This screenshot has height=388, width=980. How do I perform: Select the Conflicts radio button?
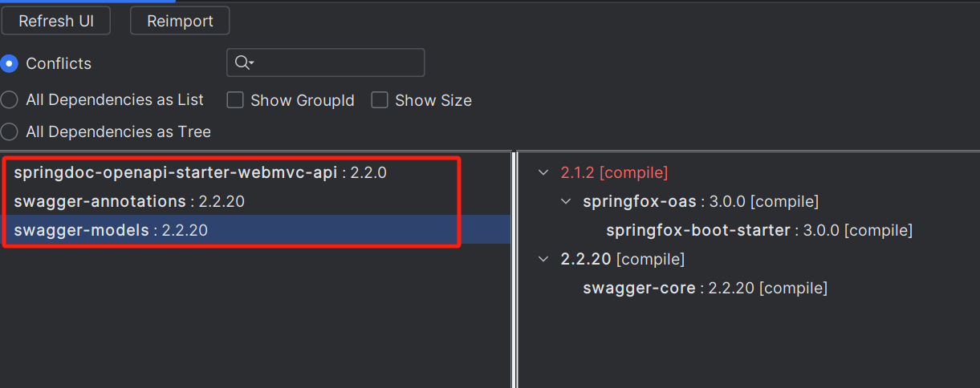tap(9, 63)
